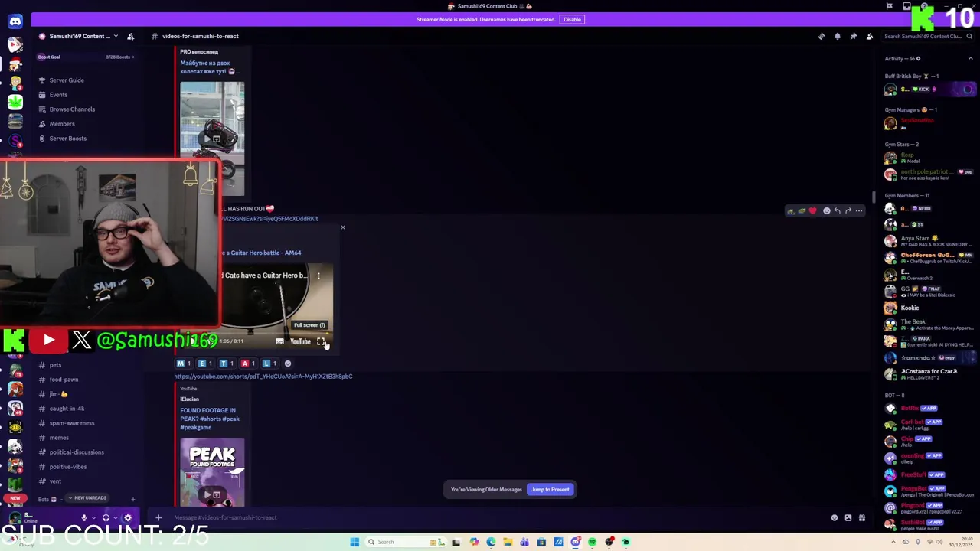Open Spotify from the taskbar

coord(592,542)
